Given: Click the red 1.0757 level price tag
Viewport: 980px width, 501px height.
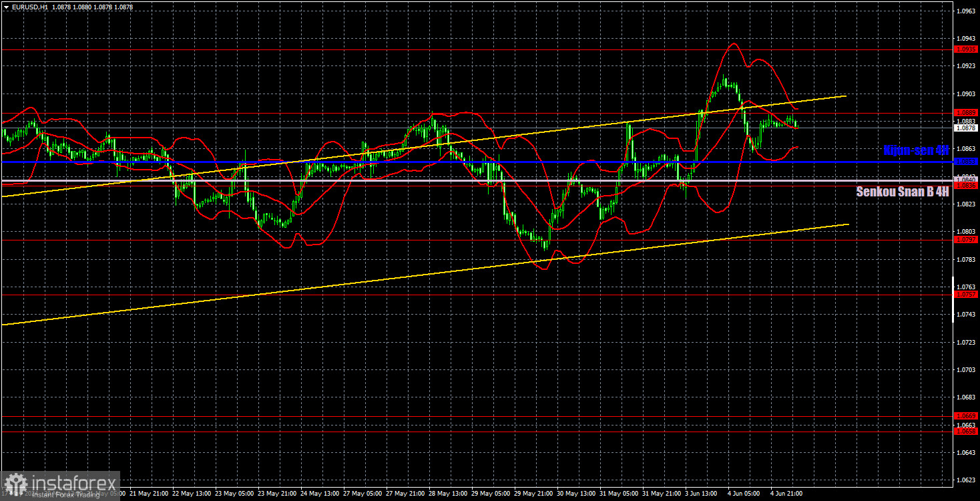Looking at the screenshot, I should [966, 294].
